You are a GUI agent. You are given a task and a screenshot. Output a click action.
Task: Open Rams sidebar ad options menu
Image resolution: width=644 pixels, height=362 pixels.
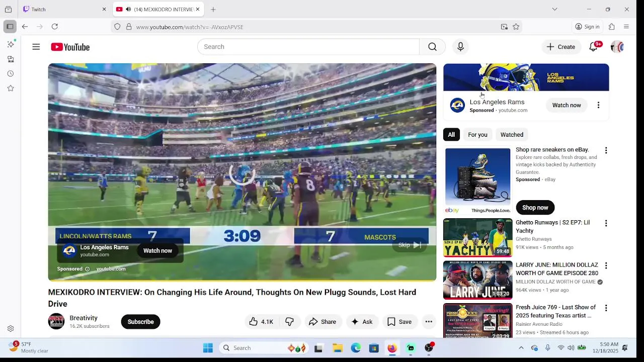click(x=598, y=105)
